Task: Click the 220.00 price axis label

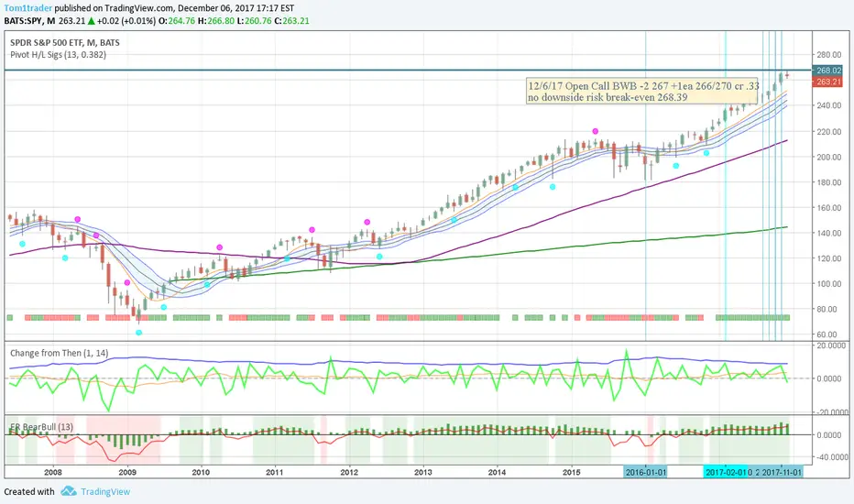Action: pyautogui.click(x=828, y=131)
